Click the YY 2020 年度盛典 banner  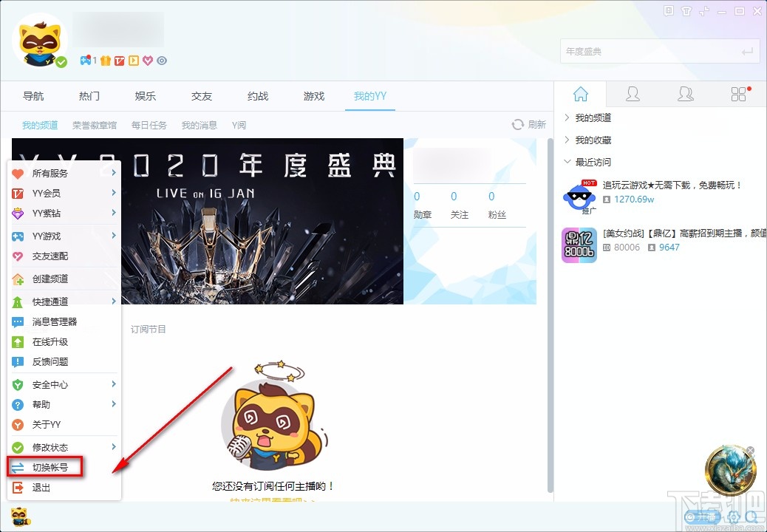tap(208, 221)
